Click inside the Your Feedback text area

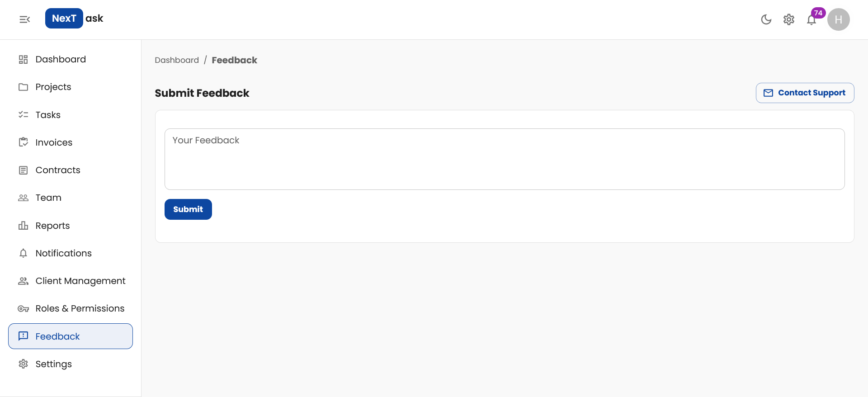504,159
